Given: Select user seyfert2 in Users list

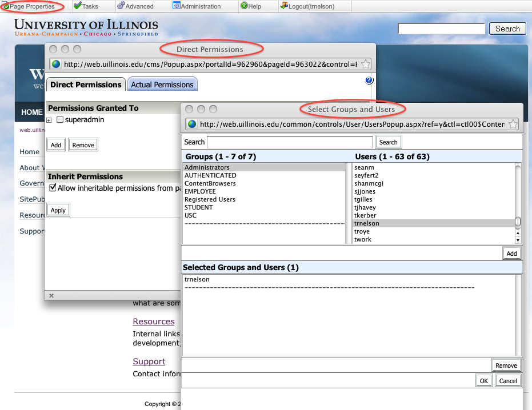Looking at the screenshot, I should coord(434,175).
